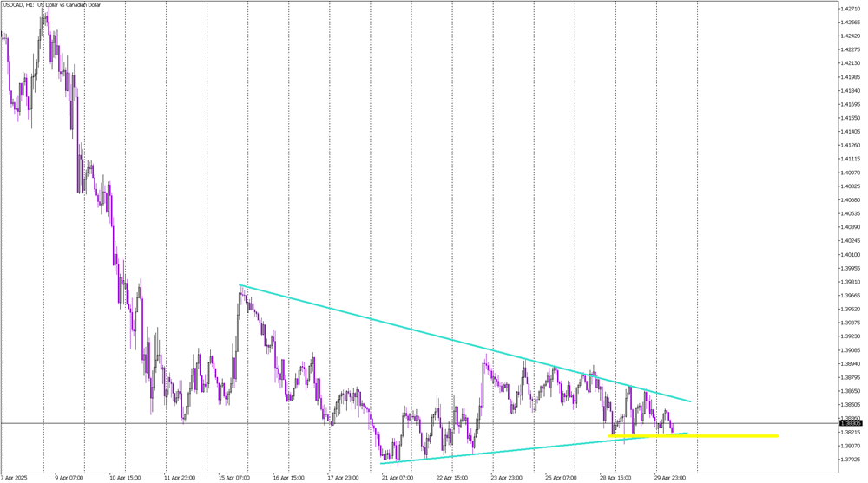Click the "23 Apr 23:00" time label

pos(507,478)
